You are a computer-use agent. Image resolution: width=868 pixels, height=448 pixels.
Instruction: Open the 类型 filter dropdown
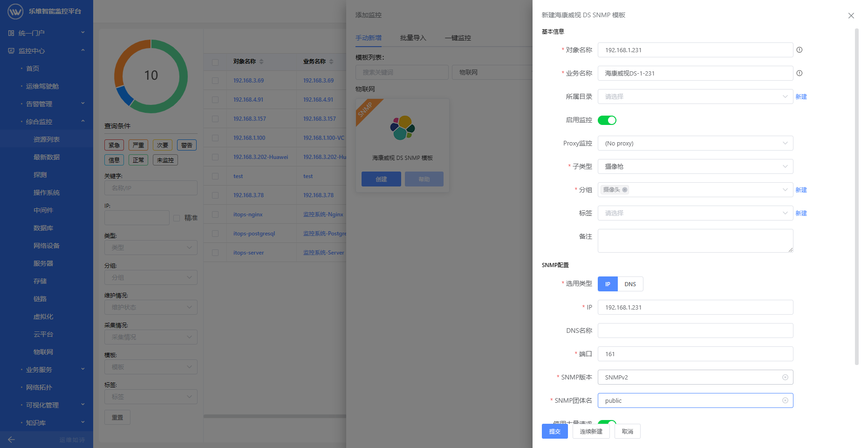click(x=151, y=248)
